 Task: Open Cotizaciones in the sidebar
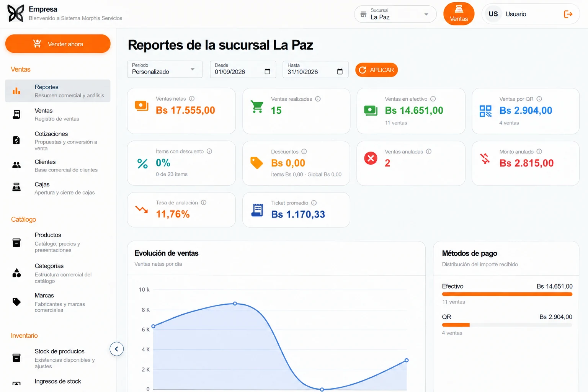coord(58,140)
